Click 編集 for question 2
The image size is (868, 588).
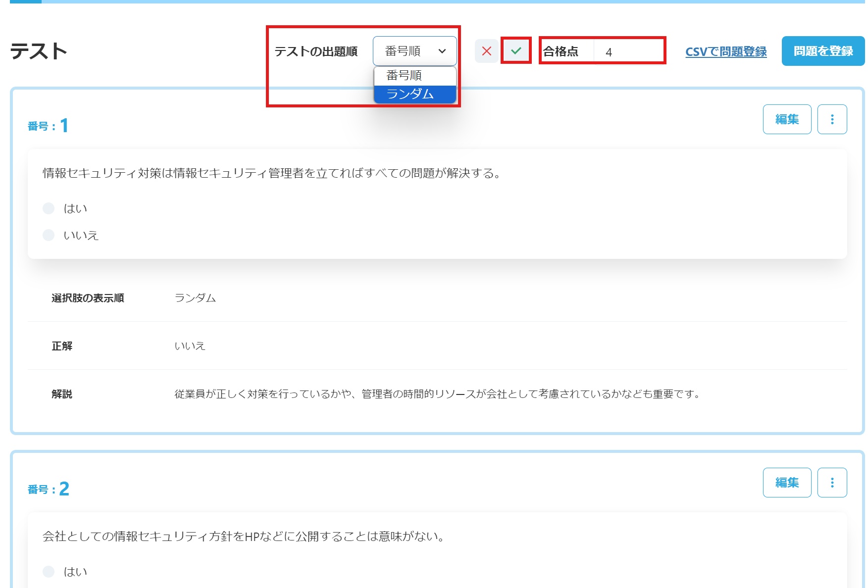(x=787, y=483)
